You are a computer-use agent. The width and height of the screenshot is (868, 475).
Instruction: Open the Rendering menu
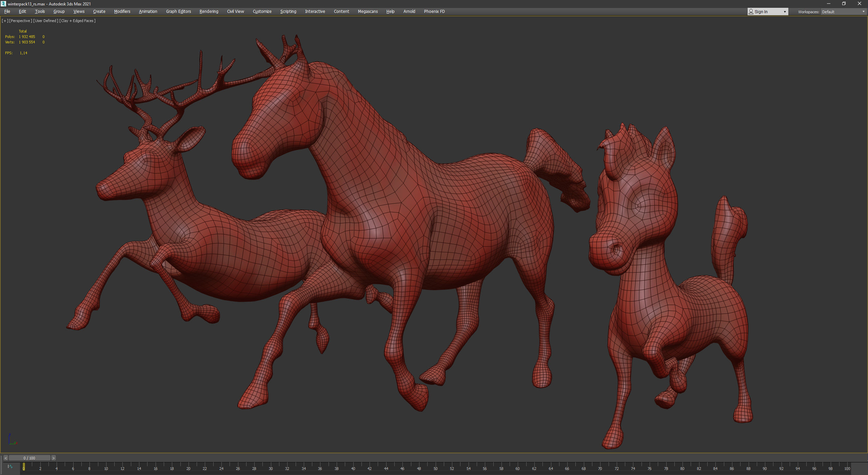(x=209, y=12)
